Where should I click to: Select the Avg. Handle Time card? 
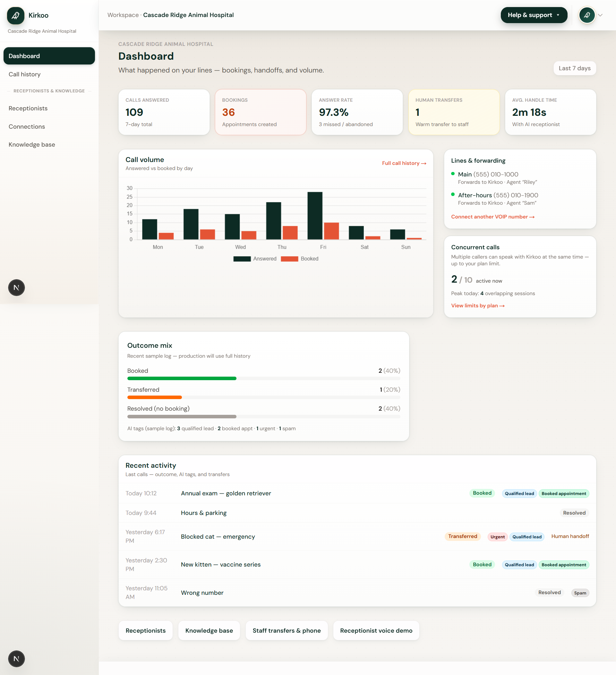click(x=550, y=112)
